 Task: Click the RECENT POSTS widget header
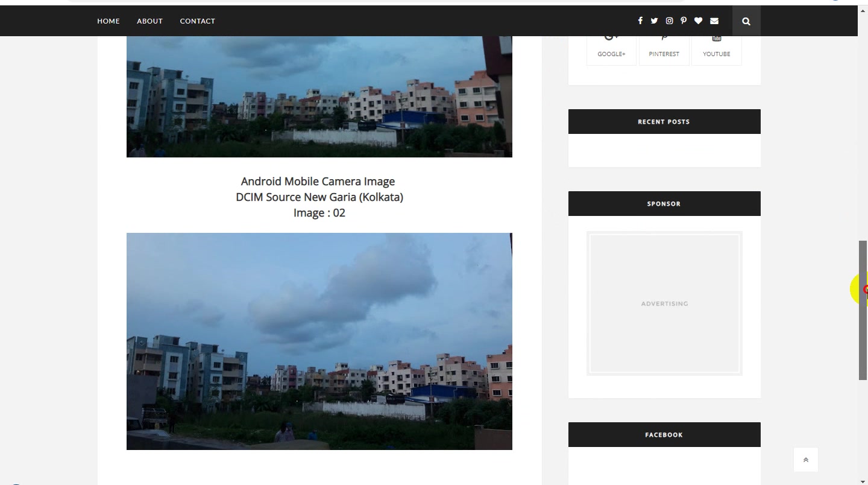point(664,121)
